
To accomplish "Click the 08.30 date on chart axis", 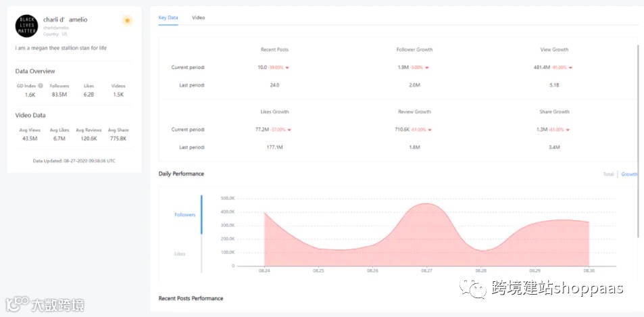I will point(589,271).
